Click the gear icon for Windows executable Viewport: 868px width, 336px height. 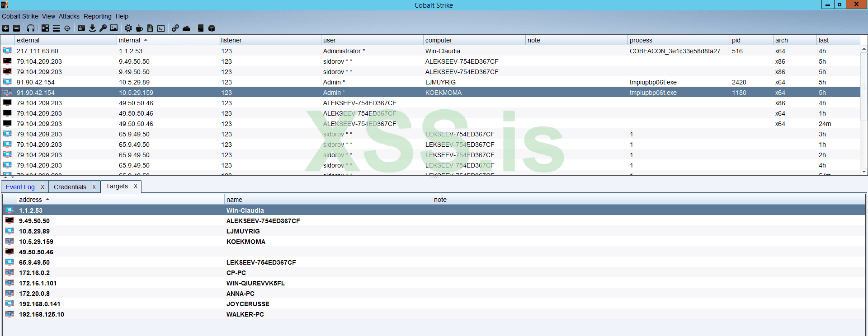[x=128, y=28]
